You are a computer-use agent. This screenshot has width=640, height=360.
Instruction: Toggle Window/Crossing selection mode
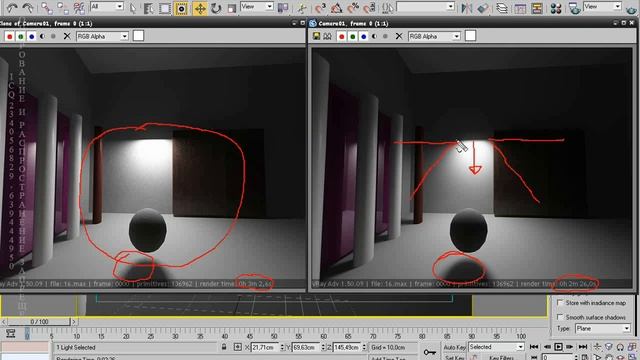pyautogui.click(x=181, y=8)
